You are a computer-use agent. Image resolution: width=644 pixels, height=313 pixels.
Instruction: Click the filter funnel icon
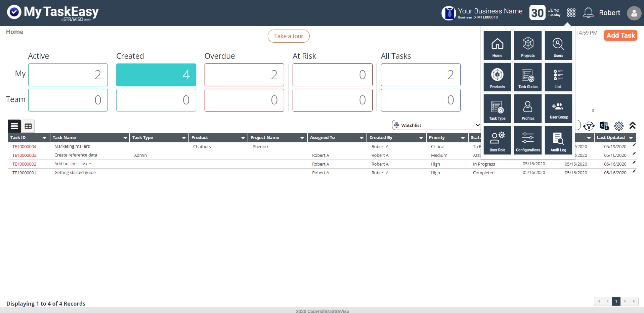point(589,126)
